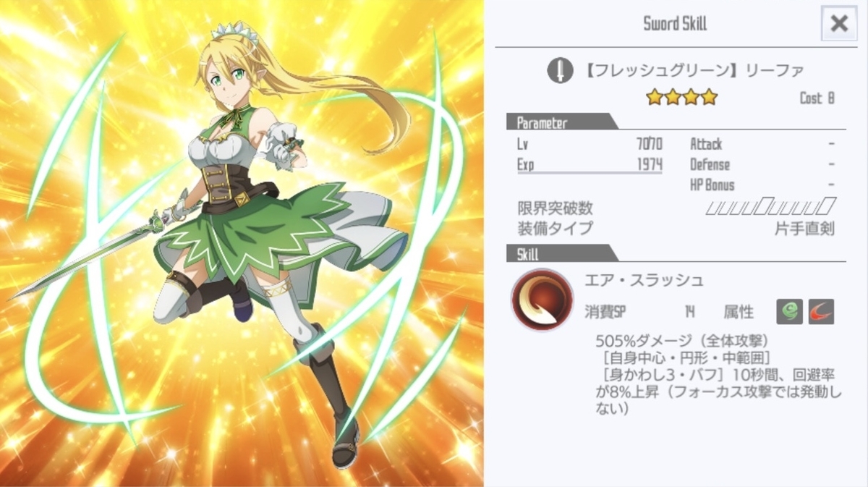Select the green wind attribute icon
The image size is (868, 487).
point(789,312)
